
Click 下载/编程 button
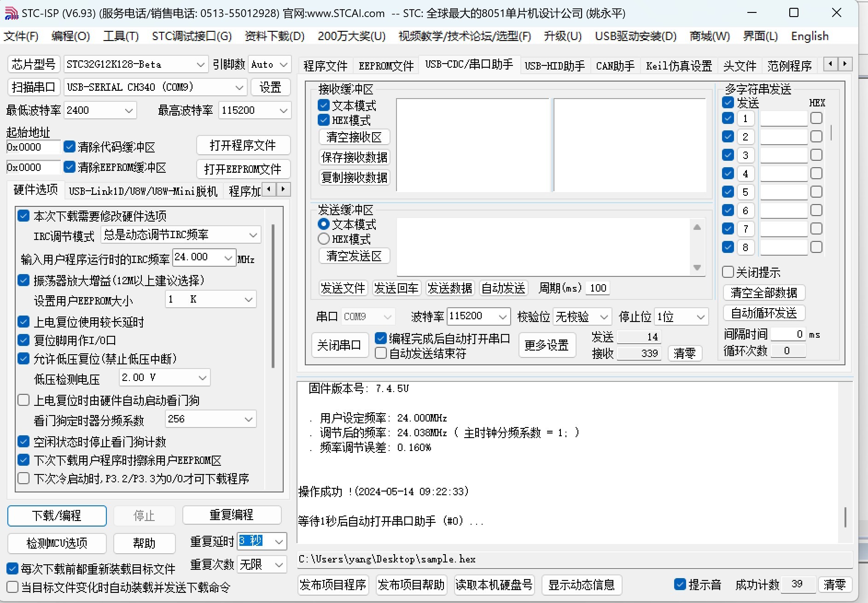point(57,515)
